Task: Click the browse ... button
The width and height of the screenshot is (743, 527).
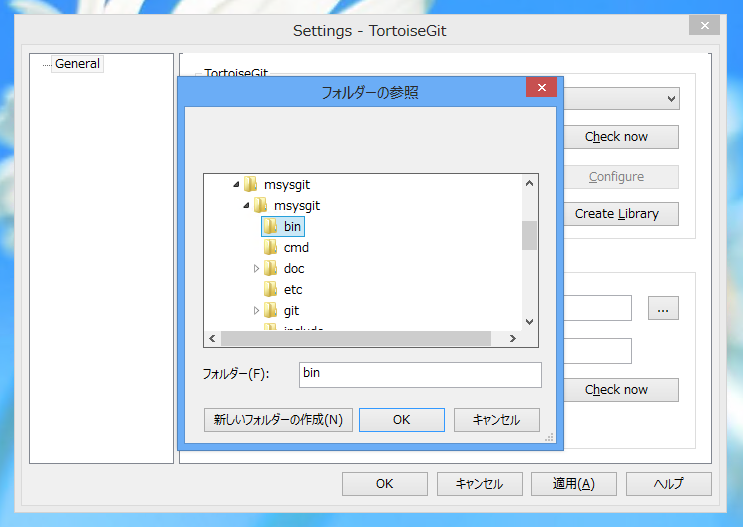Action: pyautogui.click(x=663, y=309)
